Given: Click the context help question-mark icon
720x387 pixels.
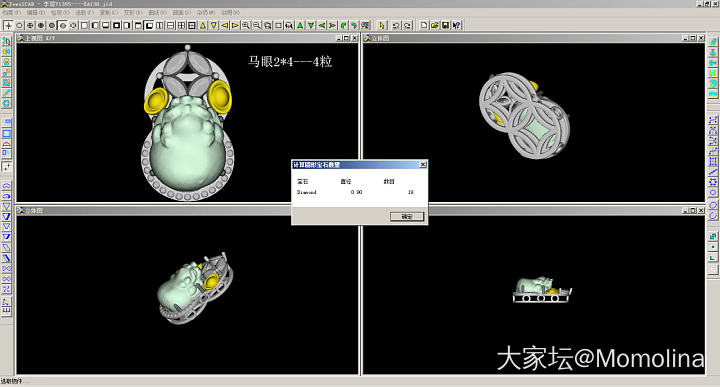Looking at the screenshot, I should tap(456, 25).
